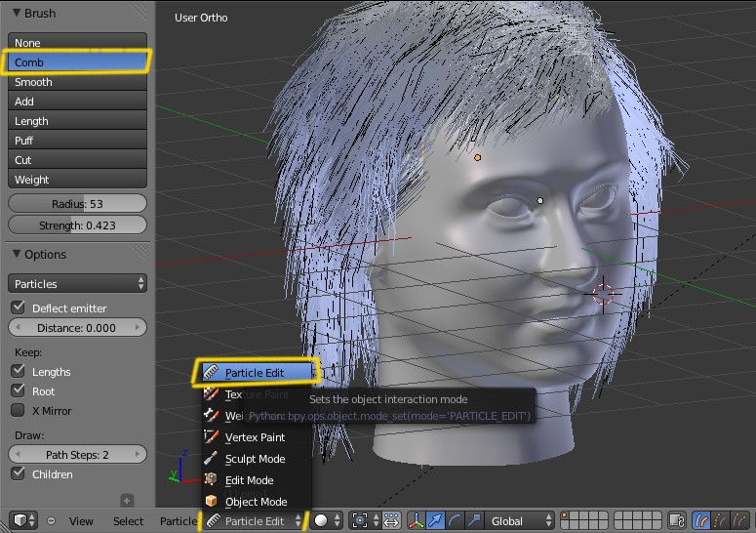
Task: Collapse header menus with the minus icon
Action: pyautogui.click(x=51, y=521)
